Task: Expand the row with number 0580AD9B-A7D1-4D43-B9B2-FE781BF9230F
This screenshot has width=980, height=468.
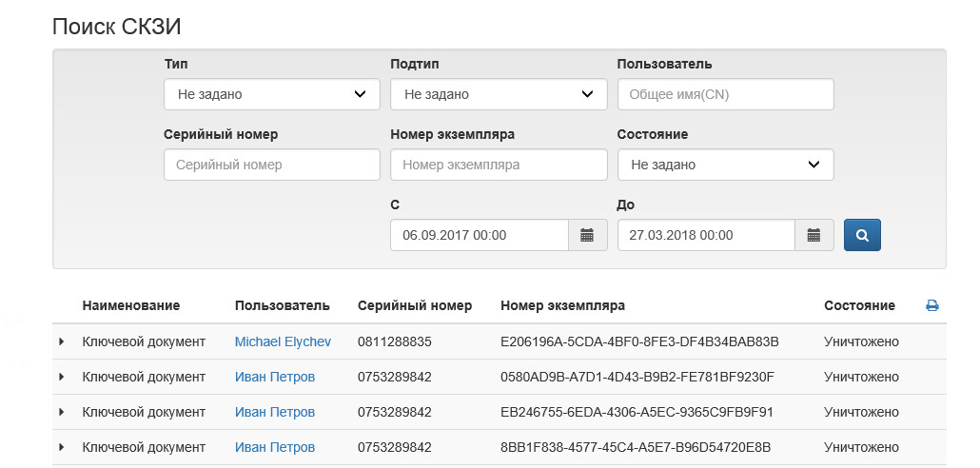Action: 62,377
